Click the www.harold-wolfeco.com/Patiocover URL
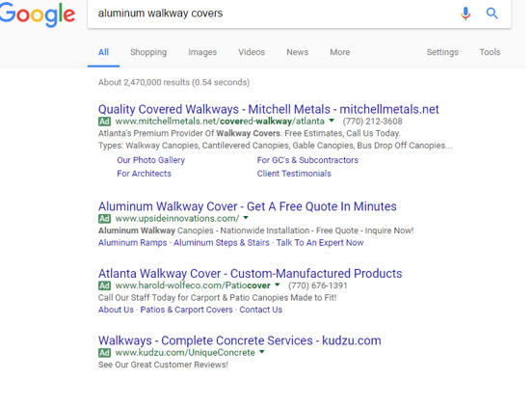The height and width of the screenshot is (407, 532). coord(193,285)
